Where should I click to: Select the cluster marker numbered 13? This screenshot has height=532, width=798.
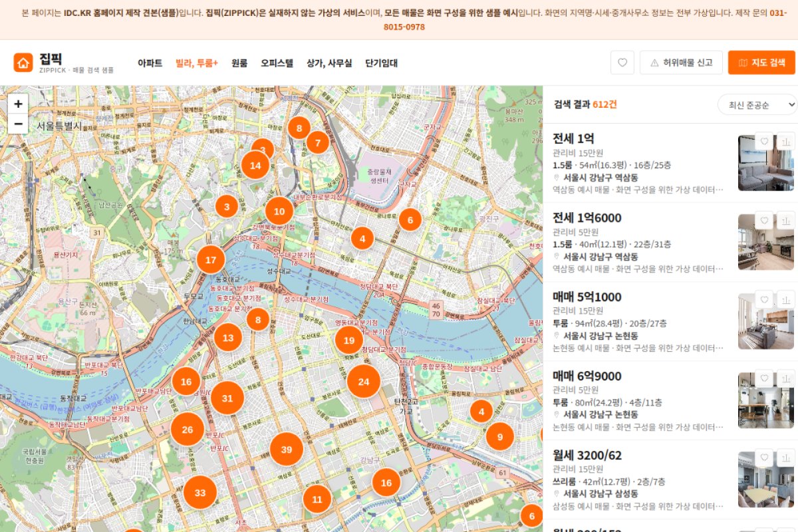228,338
